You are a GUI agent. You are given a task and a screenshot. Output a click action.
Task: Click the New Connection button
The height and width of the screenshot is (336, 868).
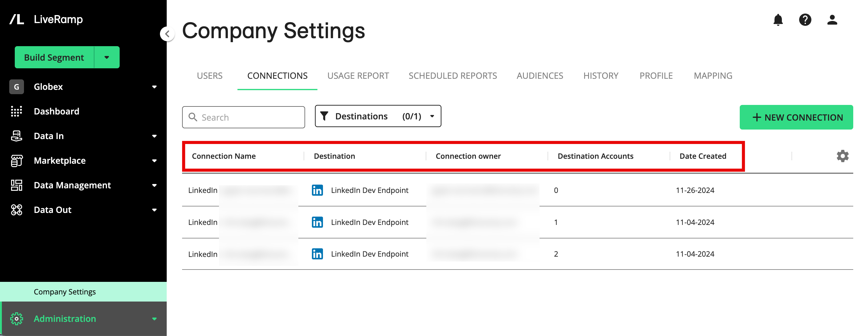[x=796, y=117]
